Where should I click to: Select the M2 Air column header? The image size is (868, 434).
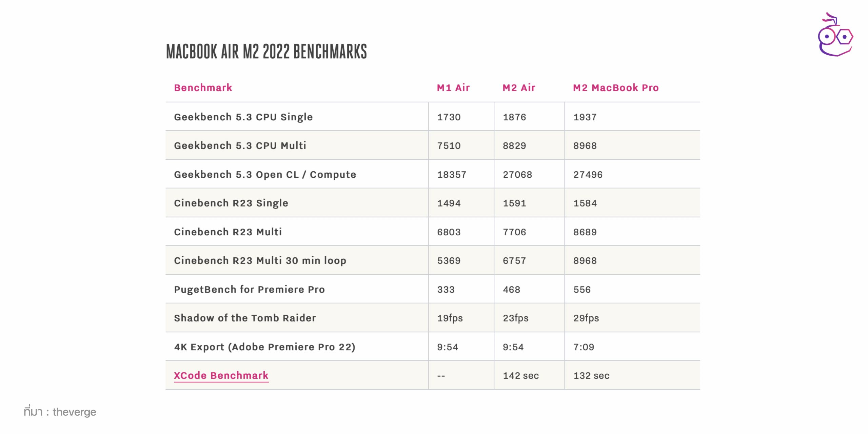click(x=519, y=88)
